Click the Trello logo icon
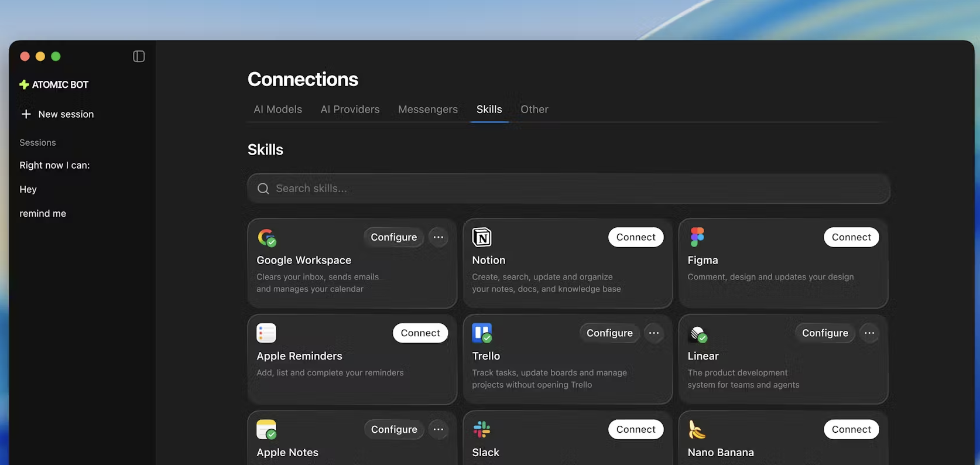The width and height of the screenshot is (980, 465). 482,333
